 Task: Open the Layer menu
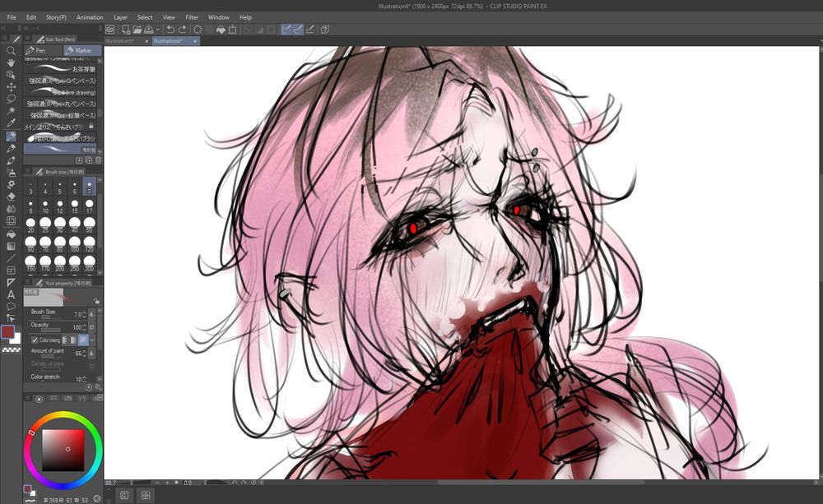(x=120, y=17)
